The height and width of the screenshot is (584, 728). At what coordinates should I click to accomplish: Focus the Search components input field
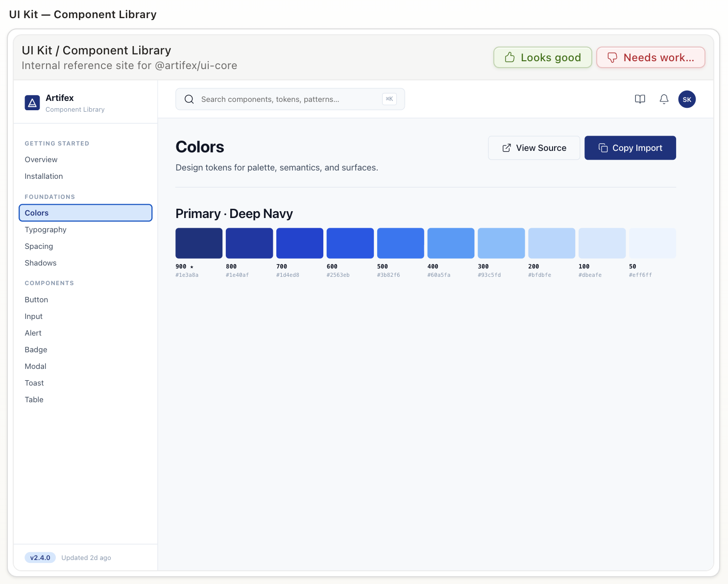290,99
